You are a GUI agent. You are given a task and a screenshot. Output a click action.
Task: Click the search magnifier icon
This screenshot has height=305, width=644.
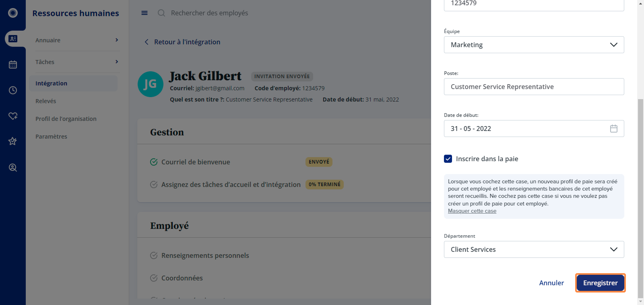click(x=161, y=13)
